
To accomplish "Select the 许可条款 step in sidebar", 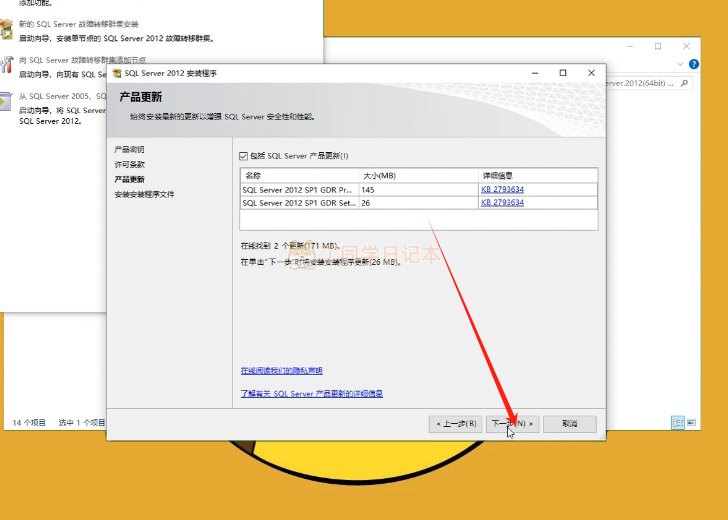I will tap(129, 164).
